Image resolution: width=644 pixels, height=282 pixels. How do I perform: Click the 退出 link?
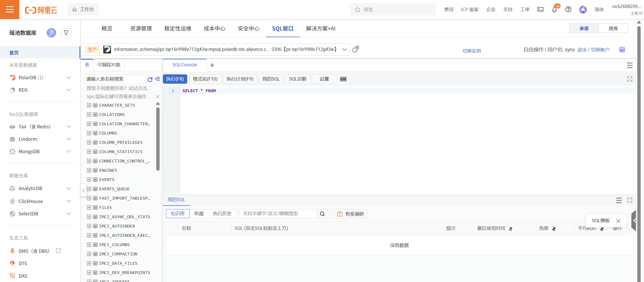point(582,50)
